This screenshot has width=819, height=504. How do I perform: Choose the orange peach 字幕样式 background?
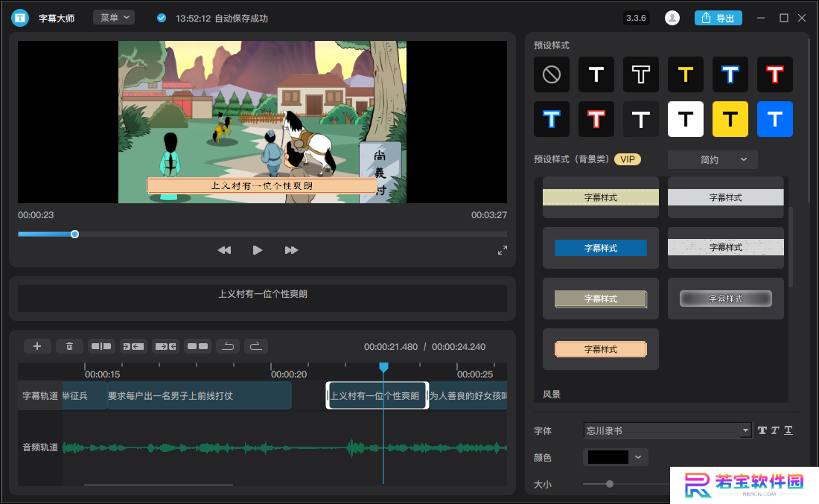pos(601,349)
